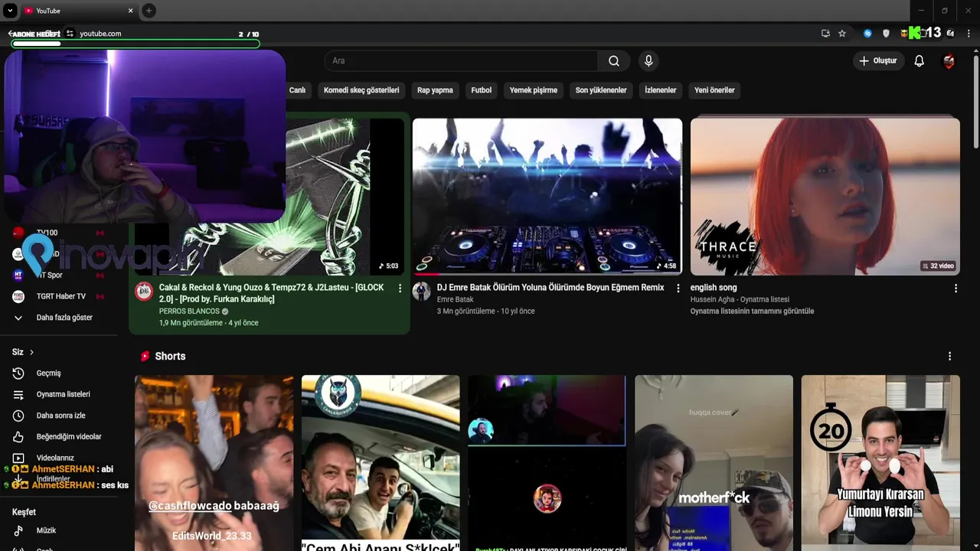Open the DJ Emre Batak remix thumbnail
The height and width of the screenshot is (551, 980).
click(x=547, y=197)
